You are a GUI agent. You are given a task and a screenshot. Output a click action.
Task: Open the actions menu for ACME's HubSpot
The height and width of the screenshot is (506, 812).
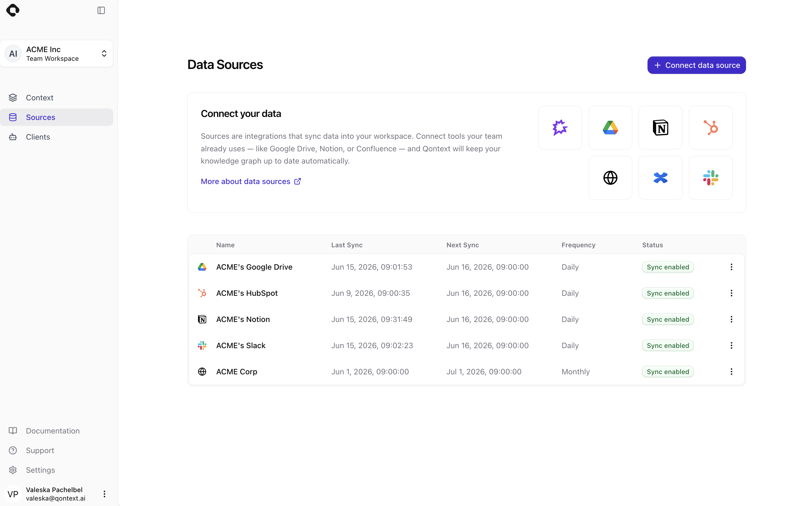pos(731,293)
